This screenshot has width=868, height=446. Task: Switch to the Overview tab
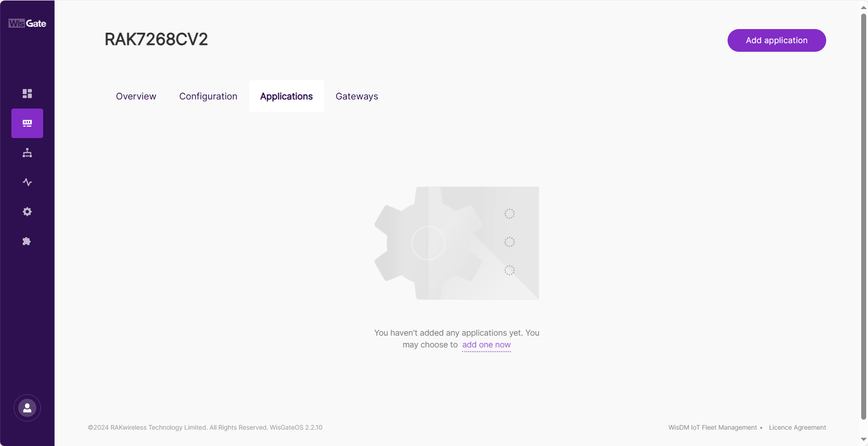coord(136,96)
